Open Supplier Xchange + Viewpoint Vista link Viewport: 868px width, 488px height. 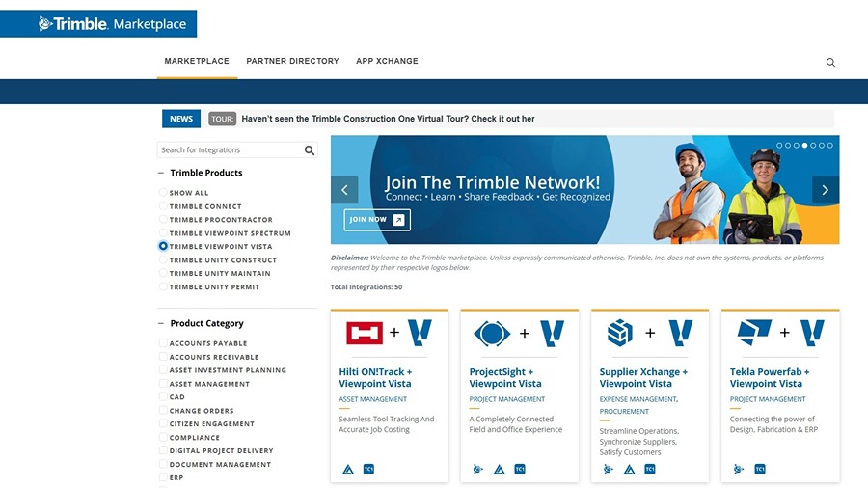(643, 378)
